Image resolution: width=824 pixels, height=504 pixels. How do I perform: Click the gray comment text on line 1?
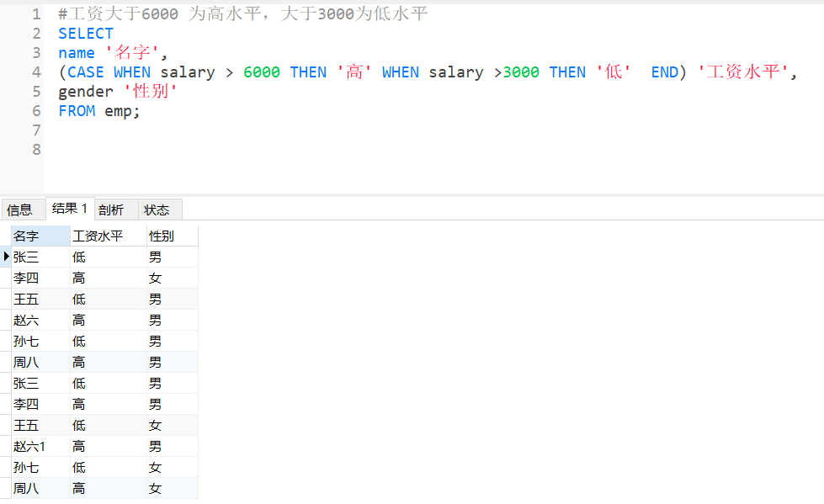pyautogui.click(x=242, y=14)
